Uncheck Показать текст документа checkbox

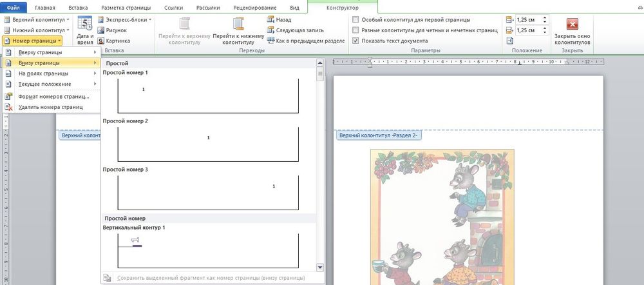[x=356, y=41]
